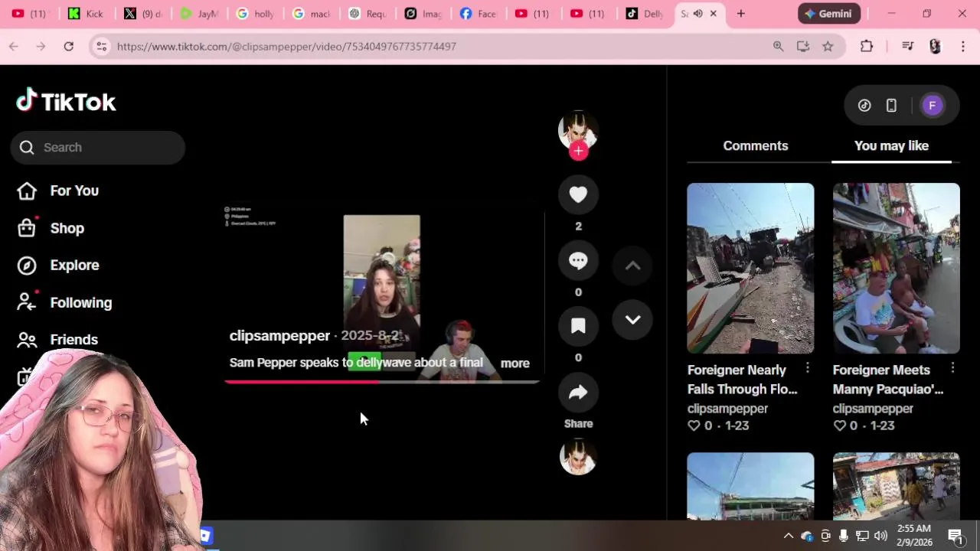Screen dimensions: 980x551
Task: Bookmark this page with star icon
Action: coord(828,47)
